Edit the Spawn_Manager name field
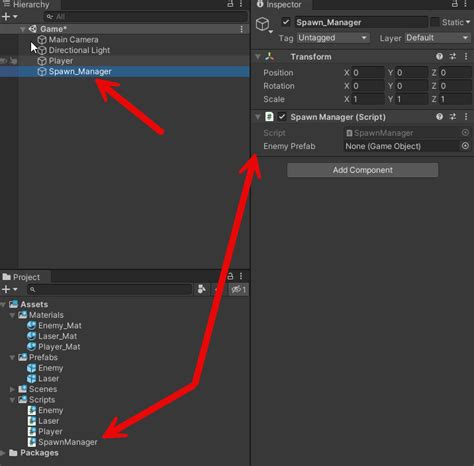This screenshot has width=474, height=466. (x=361, y=22)
